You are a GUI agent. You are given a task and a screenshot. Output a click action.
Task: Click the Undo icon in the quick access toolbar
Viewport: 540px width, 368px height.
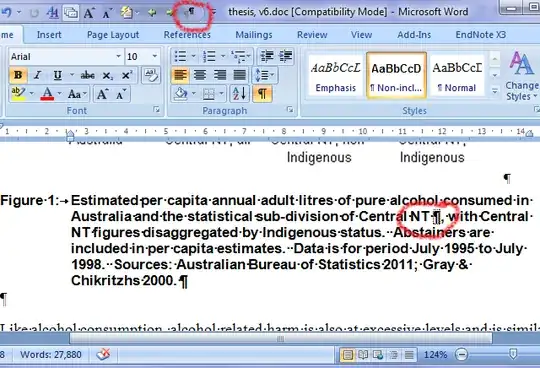click(x=7, y=12)
